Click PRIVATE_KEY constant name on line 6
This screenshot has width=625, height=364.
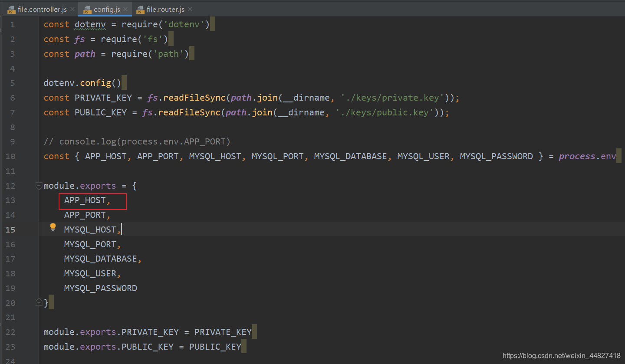[103, 98]
